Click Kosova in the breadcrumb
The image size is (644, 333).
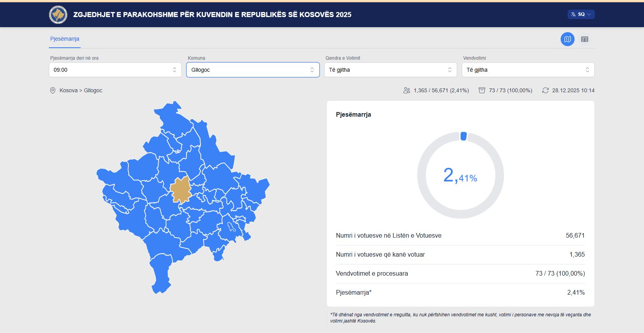[x=68, y=90]
